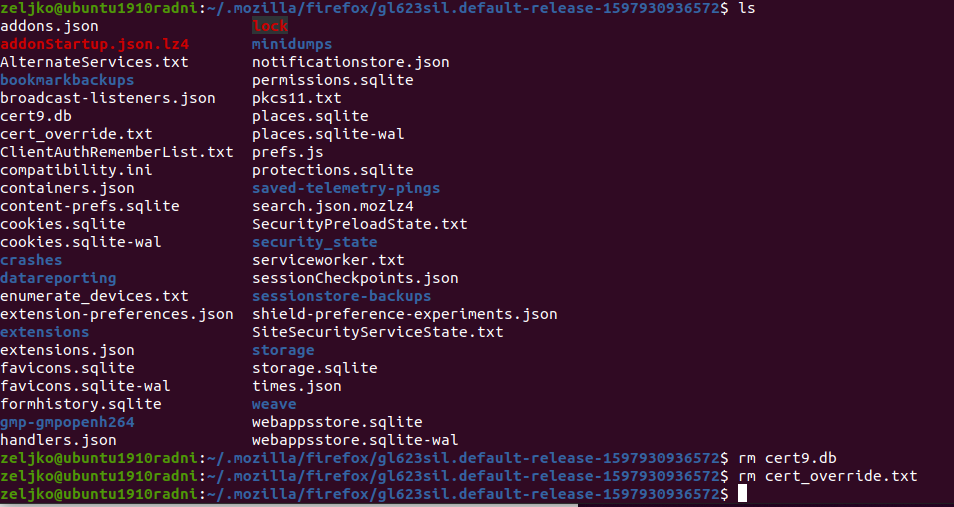Viewport: 954px width, 507px height.
Task: Select the places.sqlite file name
Action: (x=310, y=116)
